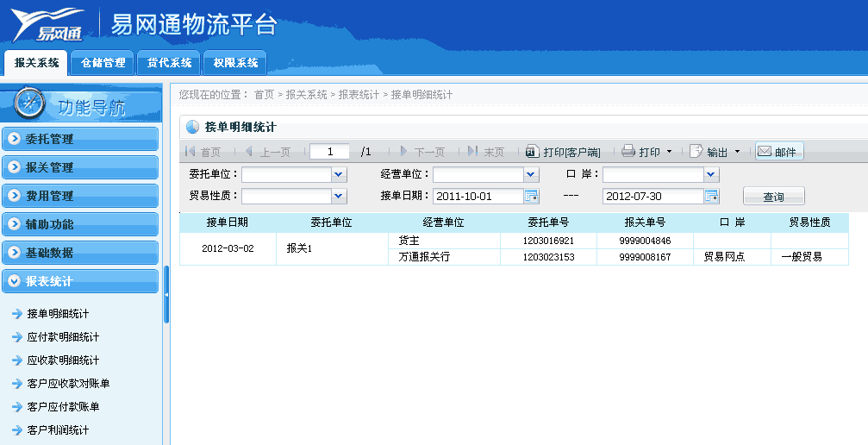Go to previous page 上一页 arrow
Screen dimensions: 868x445
point(249,151)
